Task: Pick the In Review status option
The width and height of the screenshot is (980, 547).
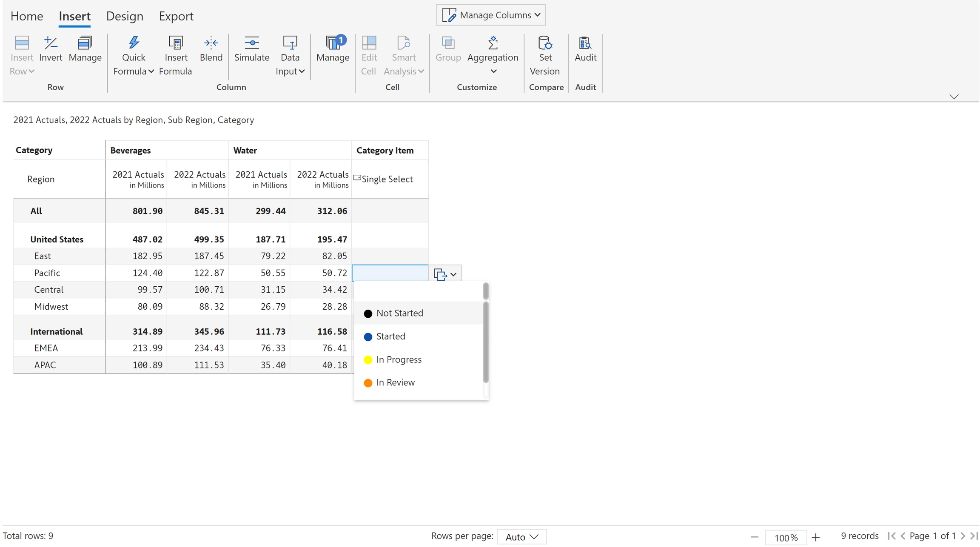Action: (395, 383)
